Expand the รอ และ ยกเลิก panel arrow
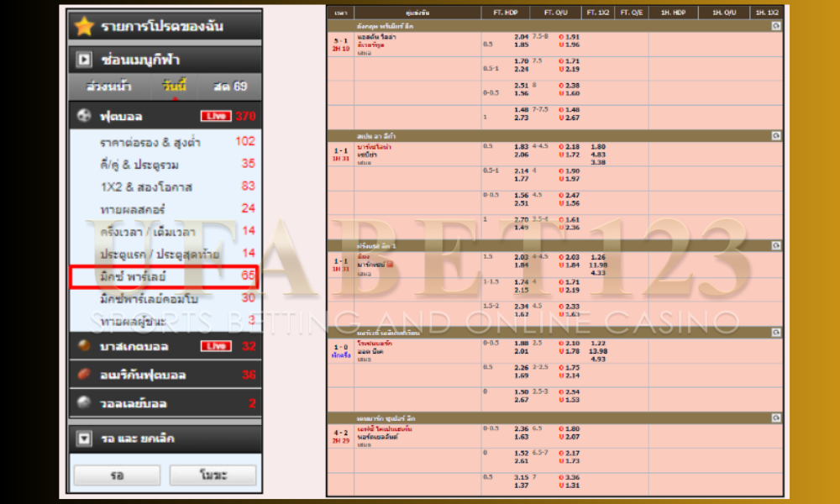The width and height of the screenshot is (840, 504). [84, 438]
